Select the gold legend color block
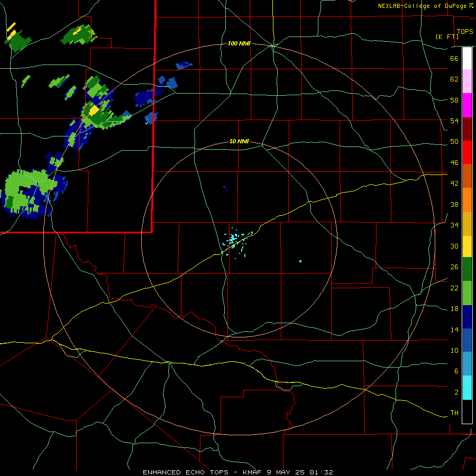The width and height of the screenshot is (476, 476). coord(467,224)
